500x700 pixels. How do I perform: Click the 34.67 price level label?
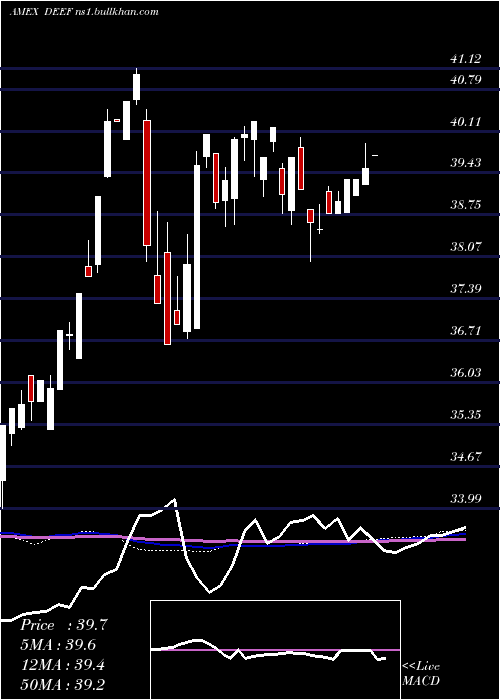coord(466,456)
